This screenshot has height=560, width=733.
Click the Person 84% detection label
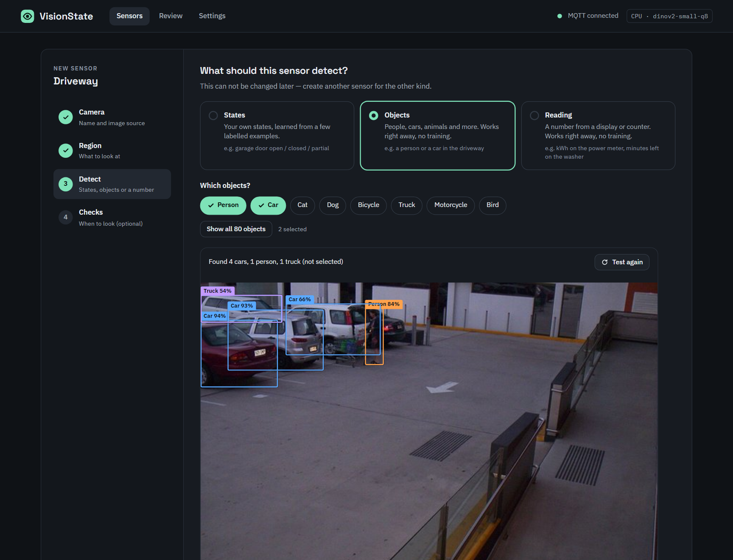pyautogui.click(x=384, y=304)
